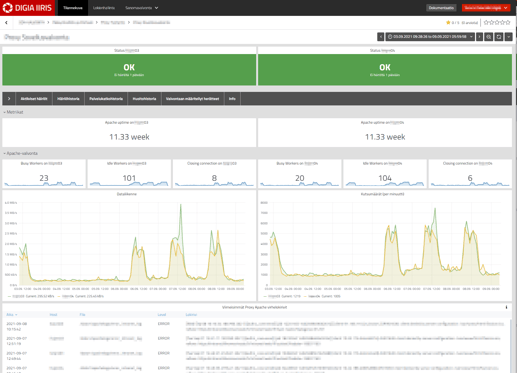The image size is (517, 373).
Task: Sort log table by Aika column
Action: pyautogui.click(x=12, y=315)
